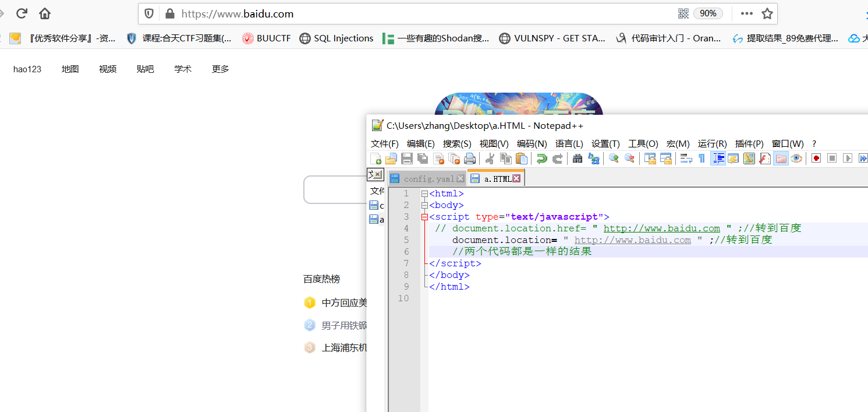868x412 pixels.
Task: Open the Function List icon
Action: tap(765, 159)
